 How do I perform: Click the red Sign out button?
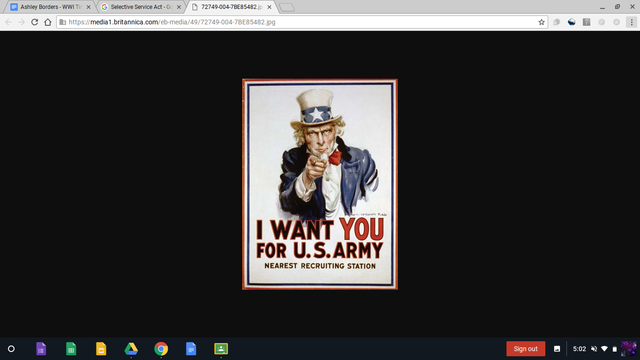coord(526,349)
